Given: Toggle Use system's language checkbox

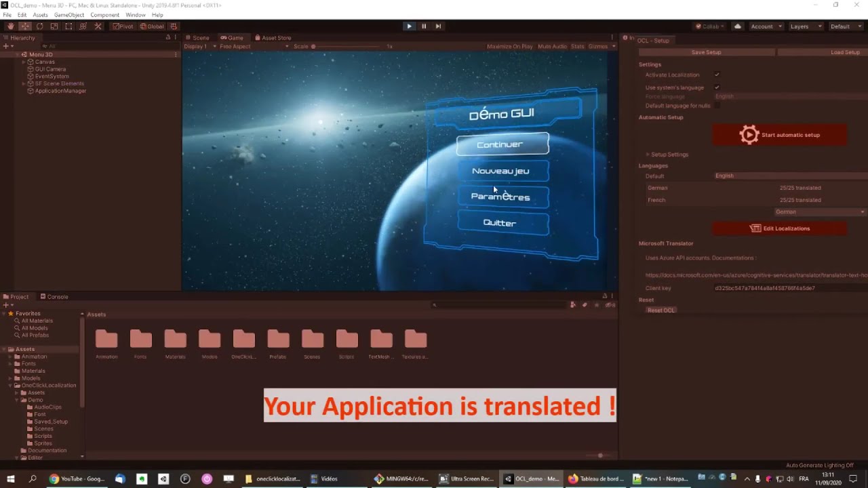Looking at the screenshot, I should pos(717,87).
